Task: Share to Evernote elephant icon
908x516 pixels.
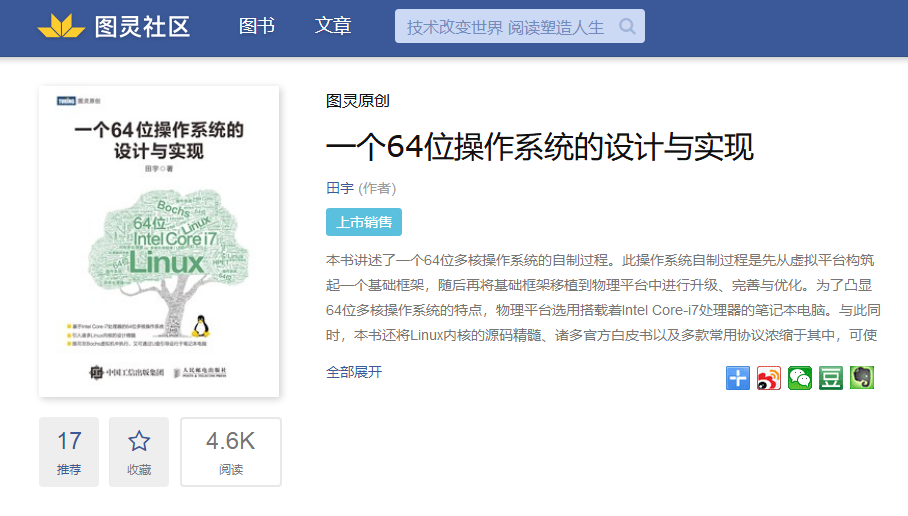Action: click(862, 378)
